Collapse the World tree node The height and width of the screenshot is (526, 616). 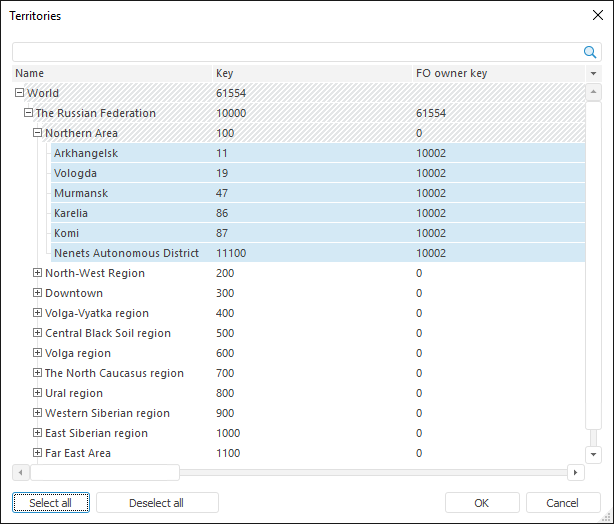click(x=19, y=93)
